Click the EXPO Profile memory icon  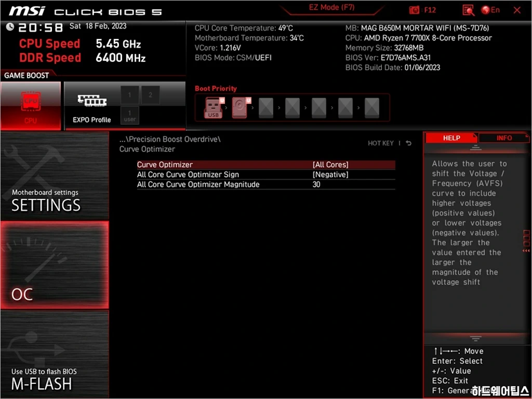tap(92, 101)
